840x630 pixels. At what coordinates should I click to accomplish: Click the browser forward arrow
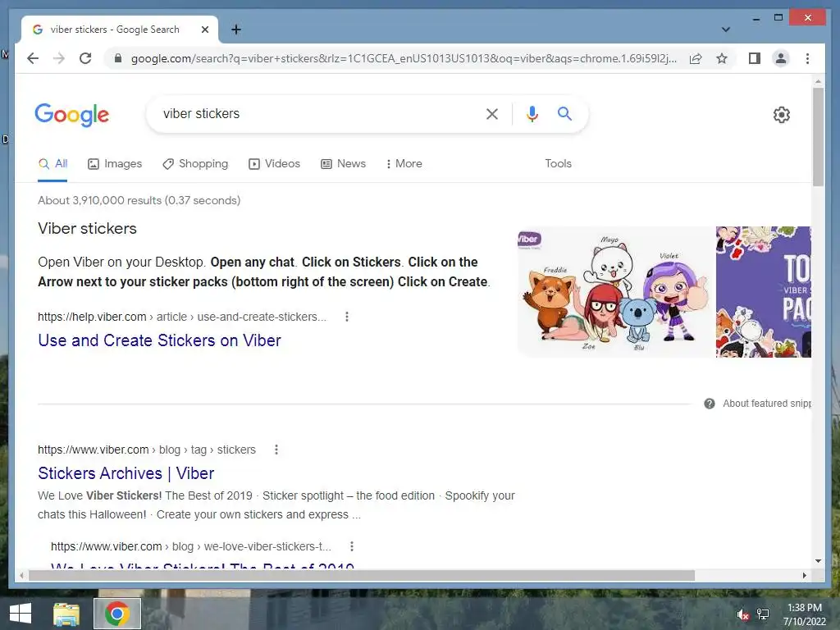pyautogui.click(x=59, y=58)
